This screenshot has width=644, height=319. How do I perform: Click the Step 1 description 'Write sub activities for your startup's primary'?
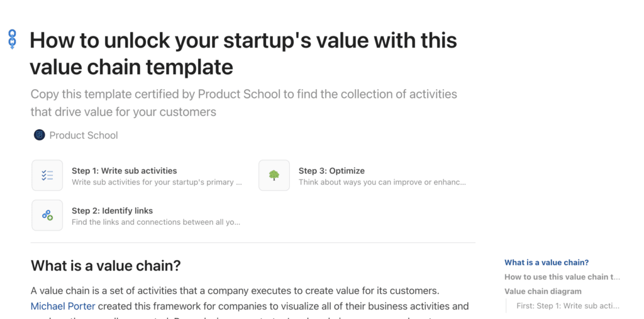pyautogui.click(x=156, y=183)
